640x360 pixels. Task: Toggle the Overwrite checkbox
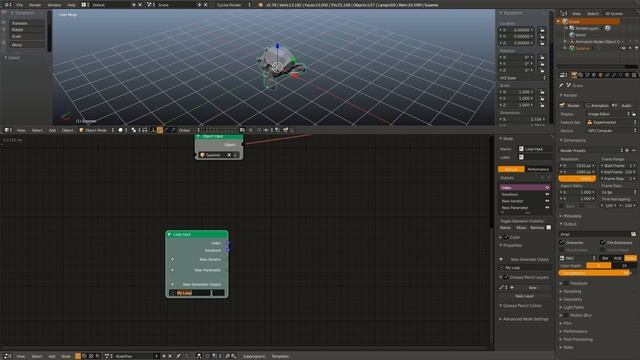click(562, 242)
